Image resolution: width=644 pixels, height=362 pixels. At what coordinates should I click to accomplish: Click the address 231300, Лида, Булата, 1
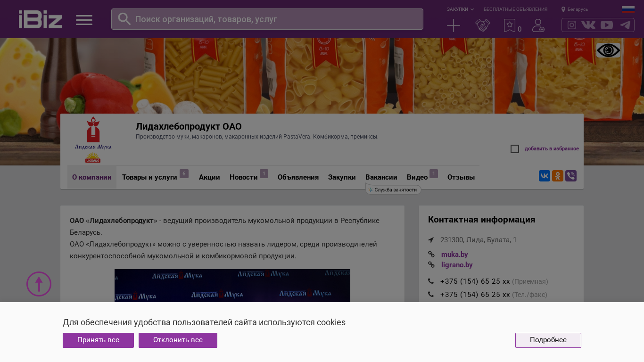click(479, 240)
